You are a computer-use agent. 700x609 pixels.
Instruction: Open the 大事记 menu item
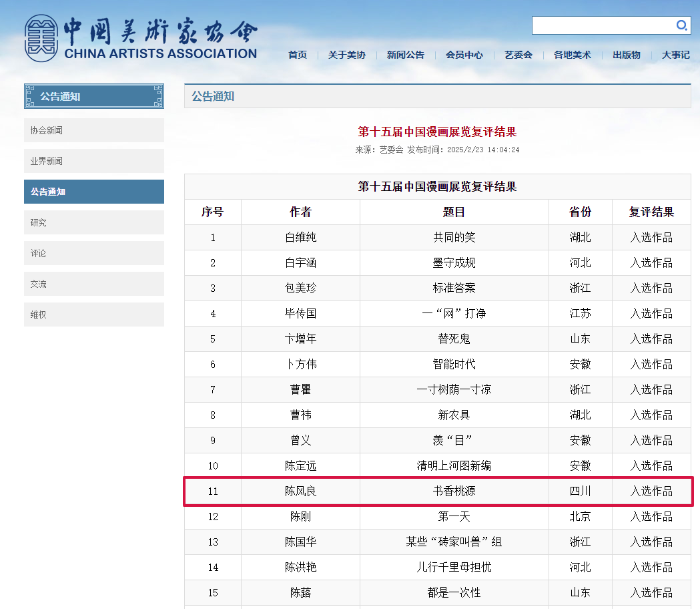[675, 55]
